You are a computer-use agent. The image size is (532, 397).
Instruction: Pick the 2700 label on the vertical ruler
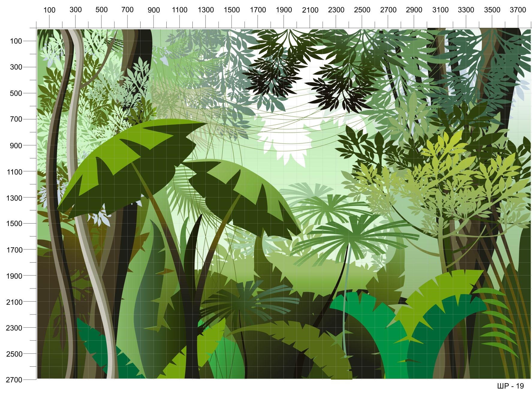tap(14, 380)
